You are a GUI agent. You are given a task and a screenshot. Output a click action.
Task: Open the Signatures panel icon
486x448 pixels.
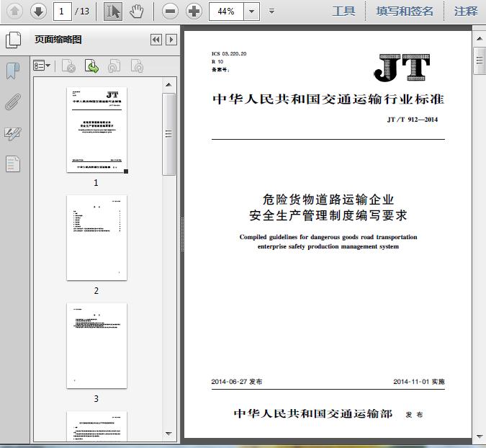click(x=13, y=133)
